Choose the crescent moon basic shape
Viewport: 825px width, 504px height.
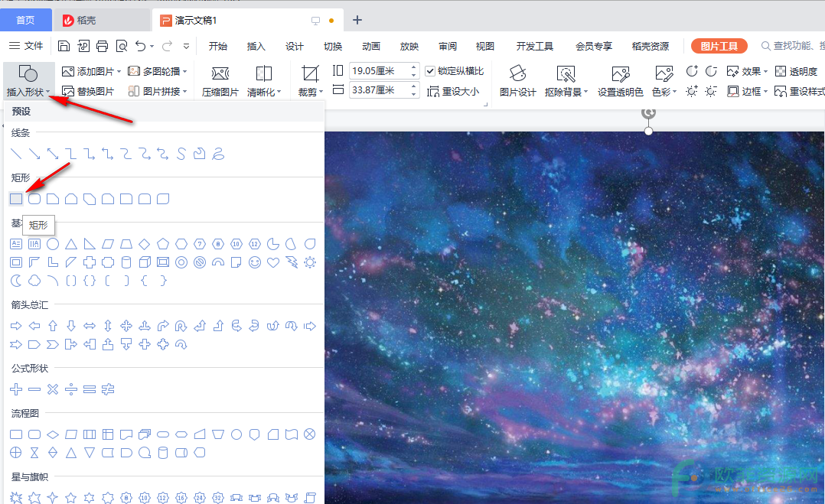coord(16,281)
